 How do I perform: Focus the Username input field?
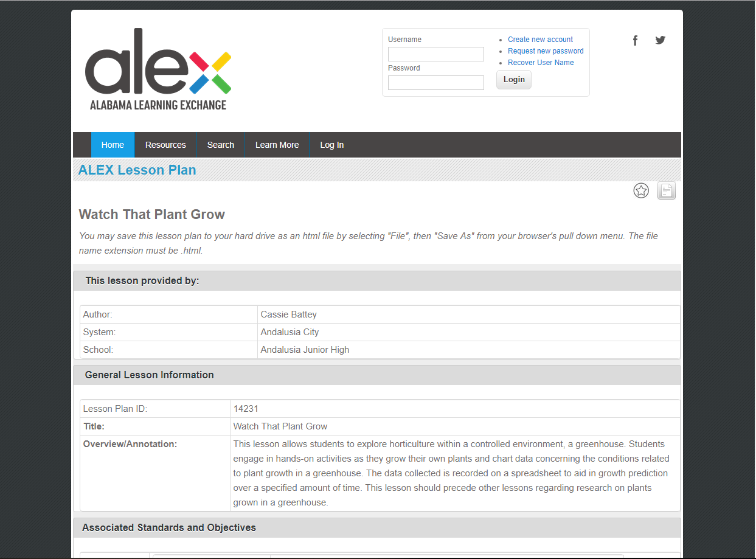(x=435, y=54)
